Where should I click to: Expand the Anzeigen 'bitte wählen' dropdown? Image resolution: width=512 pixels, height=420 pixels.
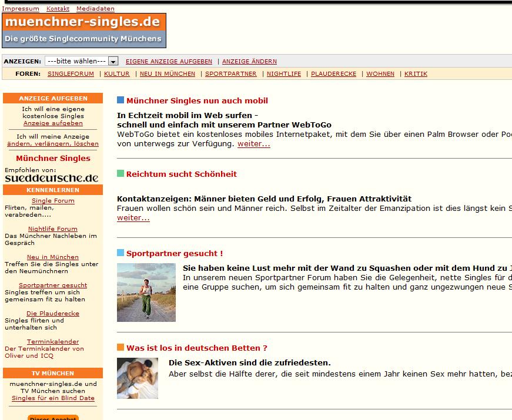click(x=113, y=61)
